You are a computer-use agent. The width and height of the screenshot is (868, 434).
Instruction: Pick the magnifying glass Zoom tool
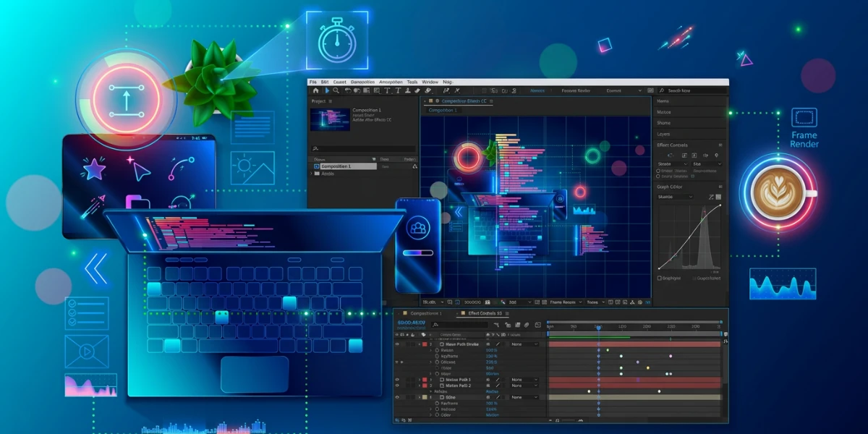(336, 90)
